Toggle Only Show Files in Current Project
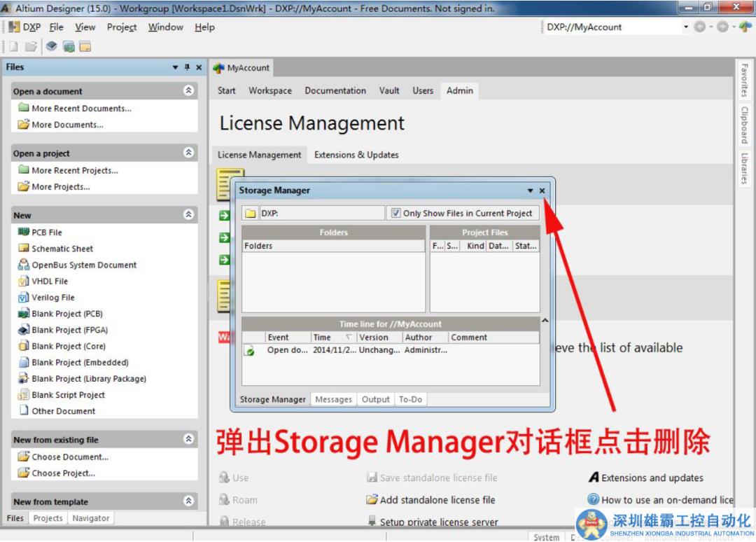This screenshot has width=756, height=542. click(396, 214)
